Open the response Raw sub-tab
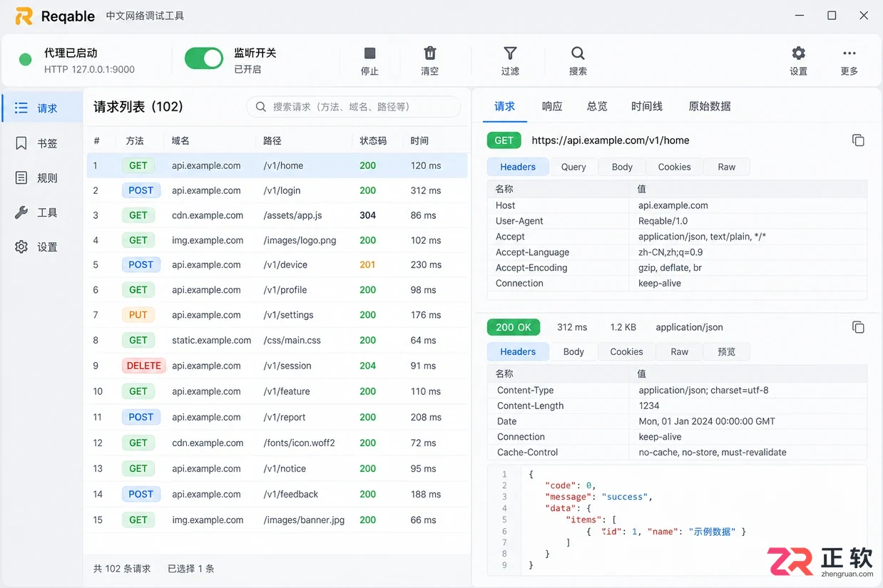The width and height of the screenshot is (883, 588). (x=679, y=351)
